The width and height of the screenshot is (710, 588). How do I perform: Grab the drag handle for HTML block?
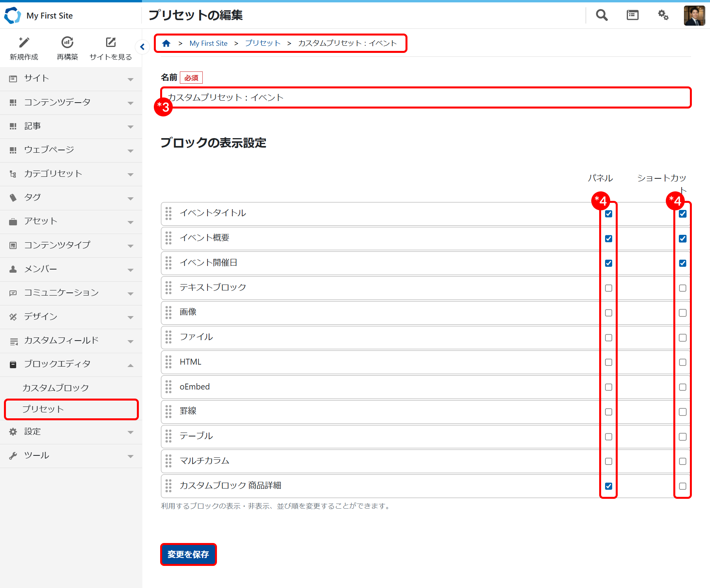(x=169, y=362)
